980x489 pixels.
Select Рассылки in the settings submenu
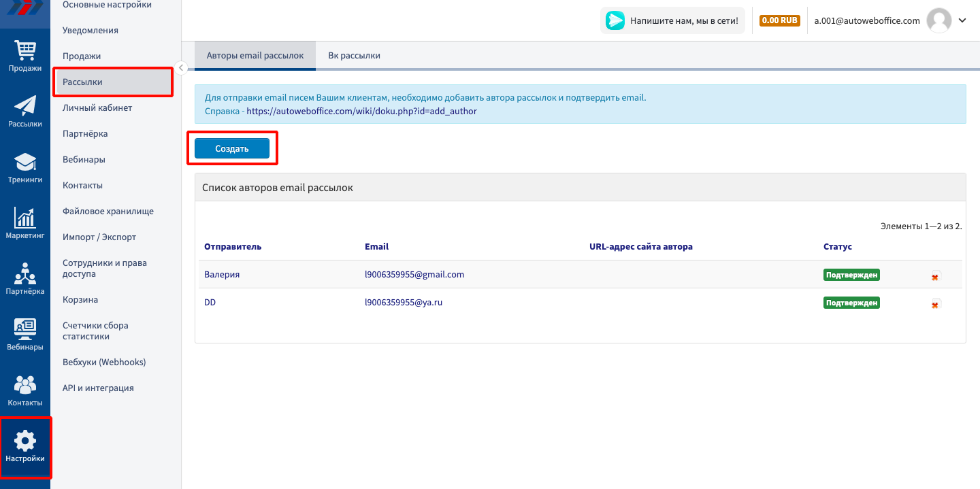pyautogui.click(x=113, y=82)
